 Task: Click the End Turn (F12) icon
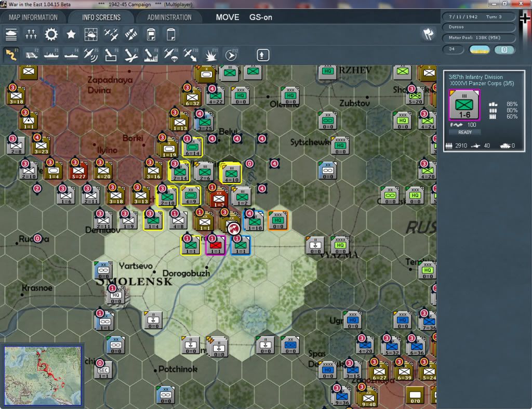[231, 55]
